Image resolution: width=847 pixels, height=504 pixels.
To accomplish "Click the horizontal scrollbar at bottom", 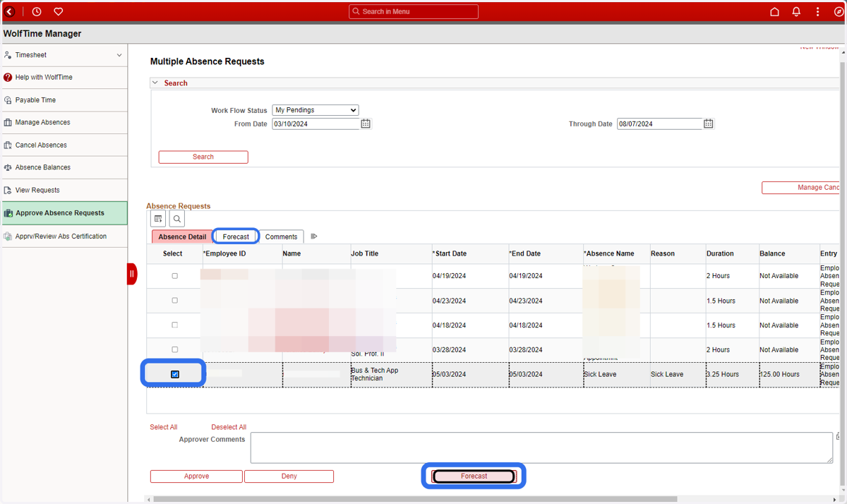I will pos(415,499).
